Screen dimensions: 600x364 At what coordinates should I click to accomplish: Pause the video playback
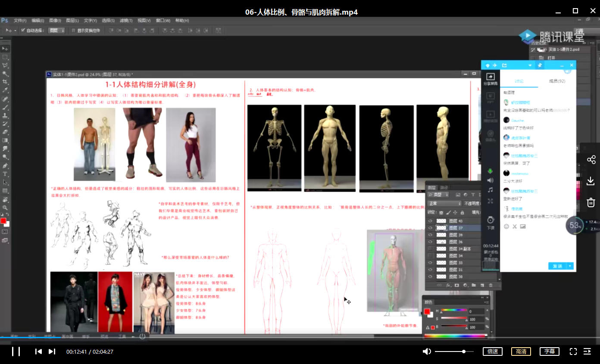click(16, 352)
